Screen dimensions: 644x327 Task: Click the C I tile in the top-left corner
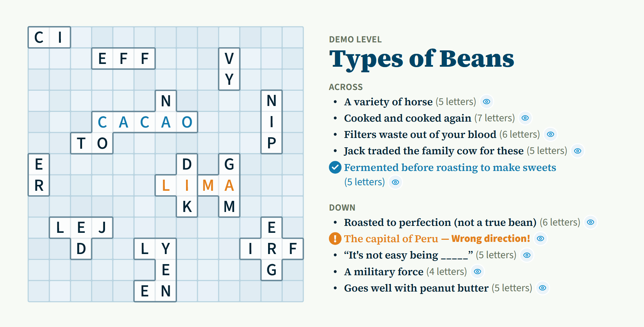49,37
